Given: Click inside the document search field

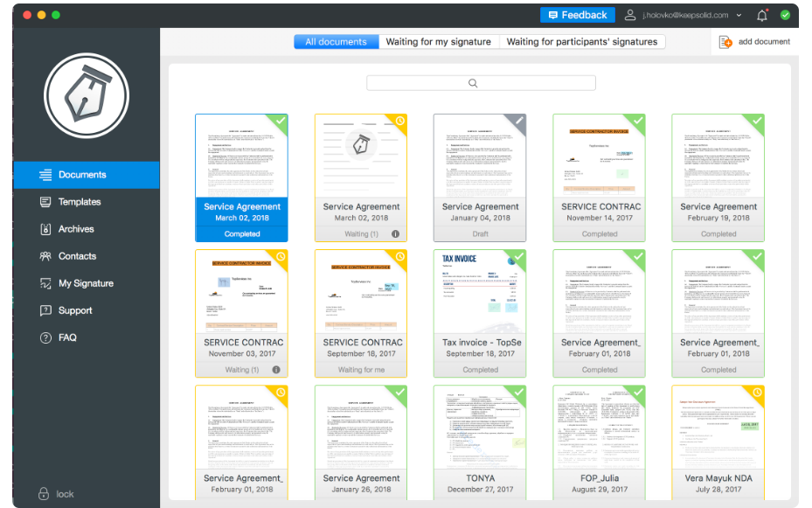Looking at the screenshot, I should click(x=481, y=83).
